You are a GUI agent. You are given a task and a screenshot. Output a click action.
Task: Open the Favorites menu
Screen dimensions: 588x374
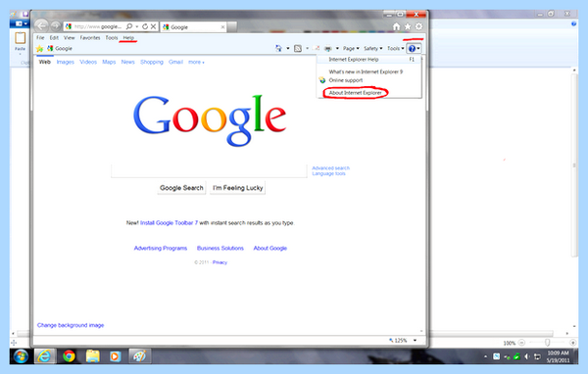90,38
